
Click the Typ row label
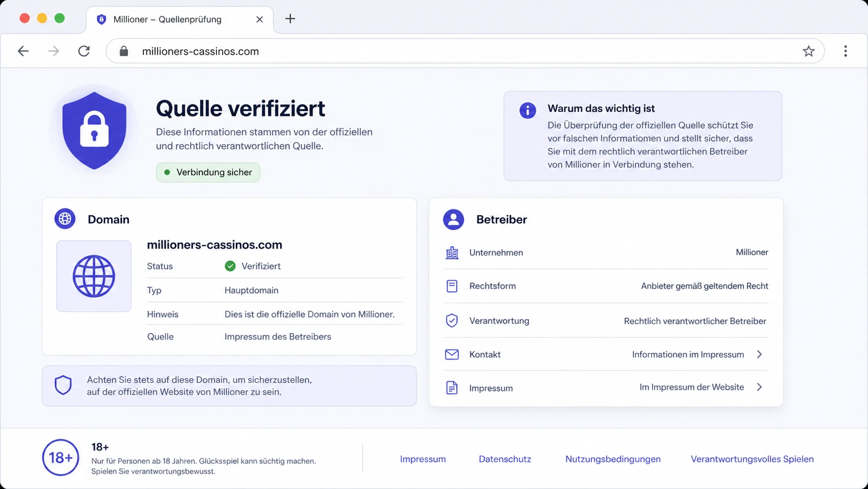point(154,290)
